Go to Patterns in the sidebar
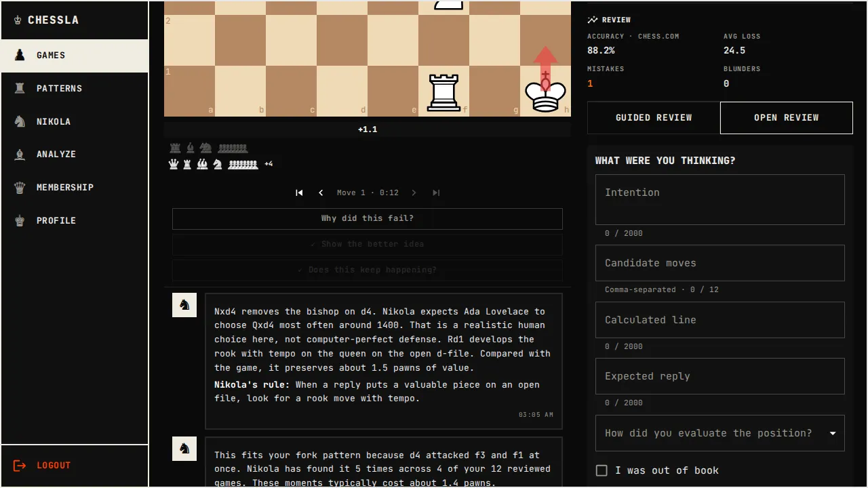 pos(75,88)
